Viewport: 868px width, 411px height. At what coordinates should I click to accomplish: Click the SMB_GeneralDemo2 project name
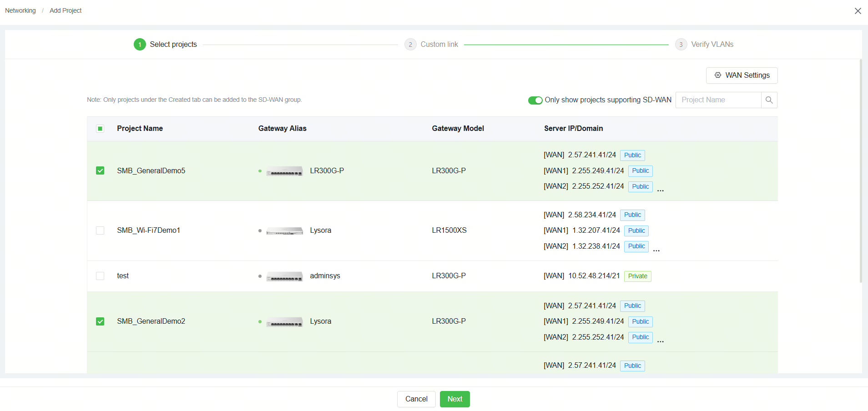[x=151, y=321]
